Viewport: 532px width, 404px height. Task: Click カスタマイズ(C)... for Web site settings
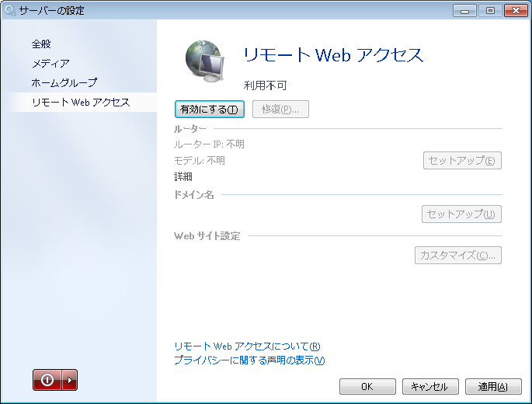click(458, 255)
